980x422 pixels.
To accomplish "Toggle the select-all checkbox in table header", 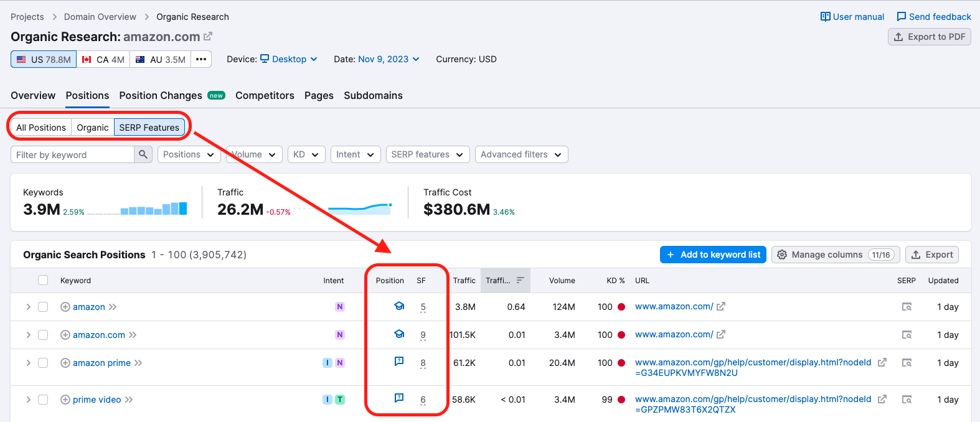I will coord(43,280).
